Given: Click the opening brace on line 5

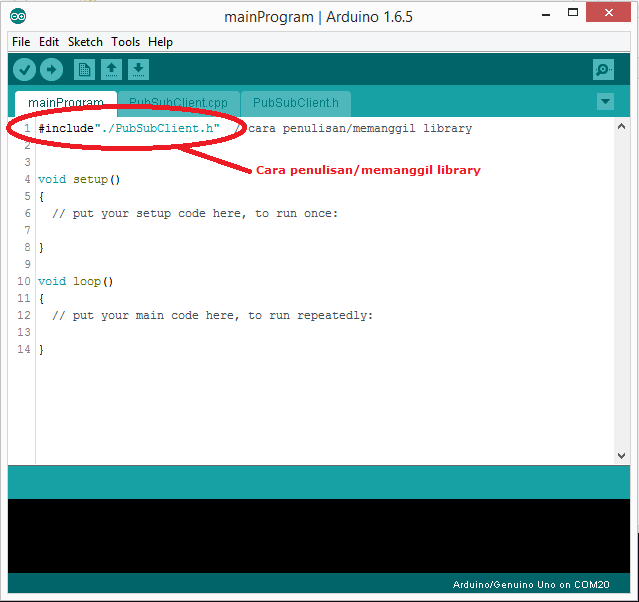Looking at the screenshot, I should click(x=41, y=196).
